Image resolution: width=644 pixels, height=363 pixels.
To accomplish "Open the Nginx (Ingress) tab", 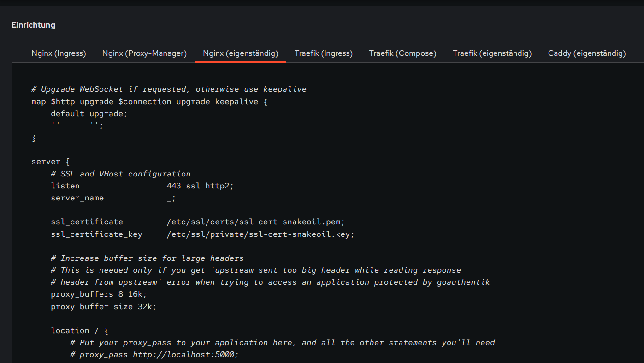I will (59, 53).
